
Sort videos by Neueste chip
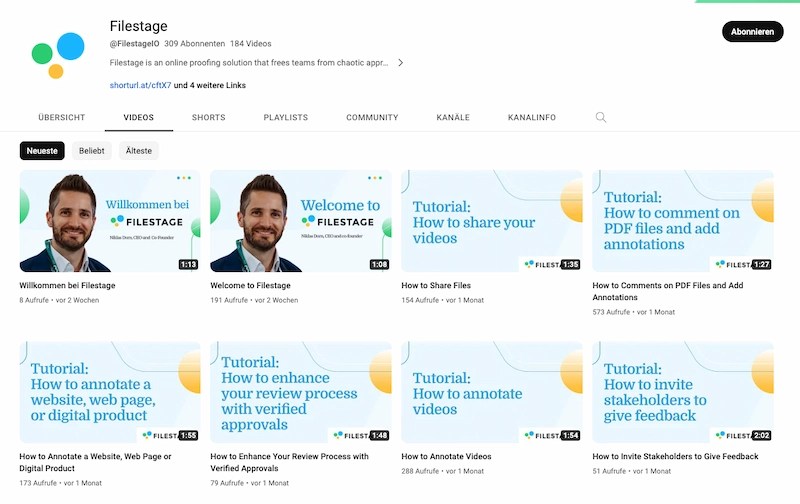click(42, 150)
